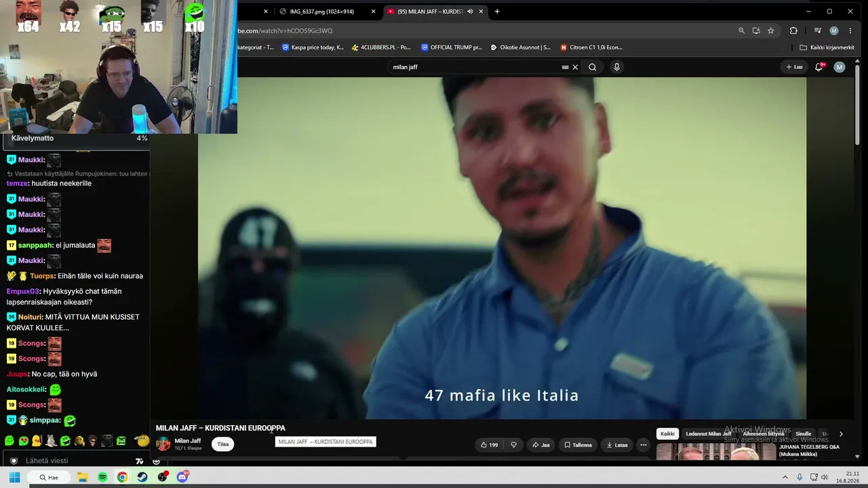Subscribe with the Tilaa button
Viewport: 868px width, 488px height.
pos(223,445)
